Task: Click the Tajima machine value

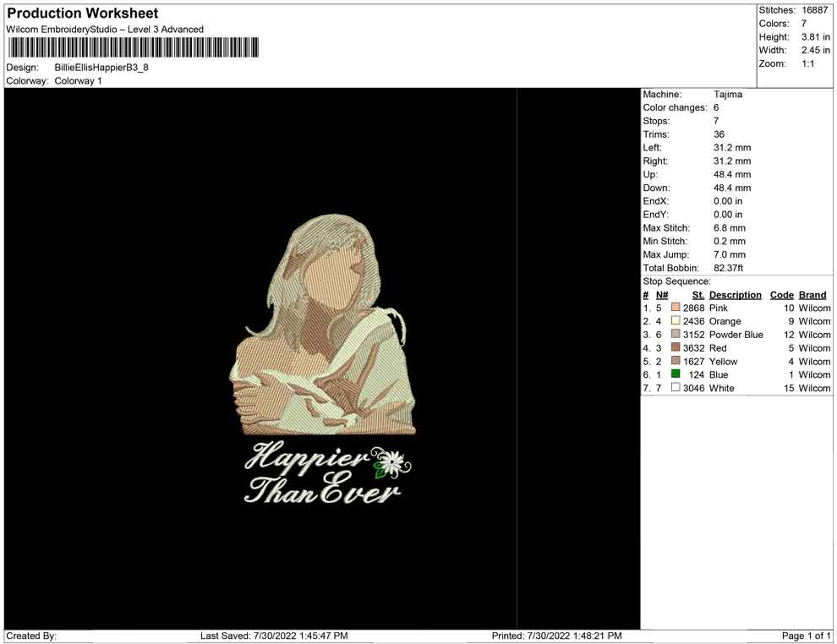Action: (x=727, y=95)
